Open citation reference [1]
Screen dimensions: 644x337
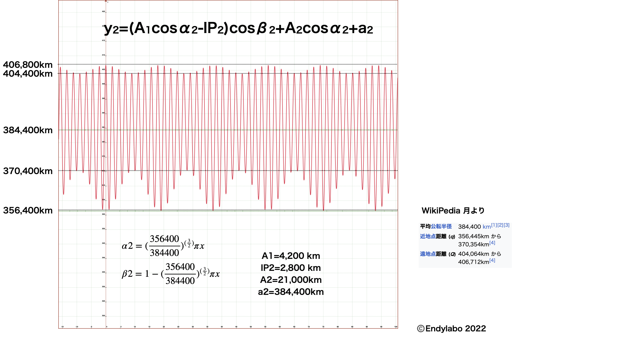pyautogui.click(x=494, y=225)
